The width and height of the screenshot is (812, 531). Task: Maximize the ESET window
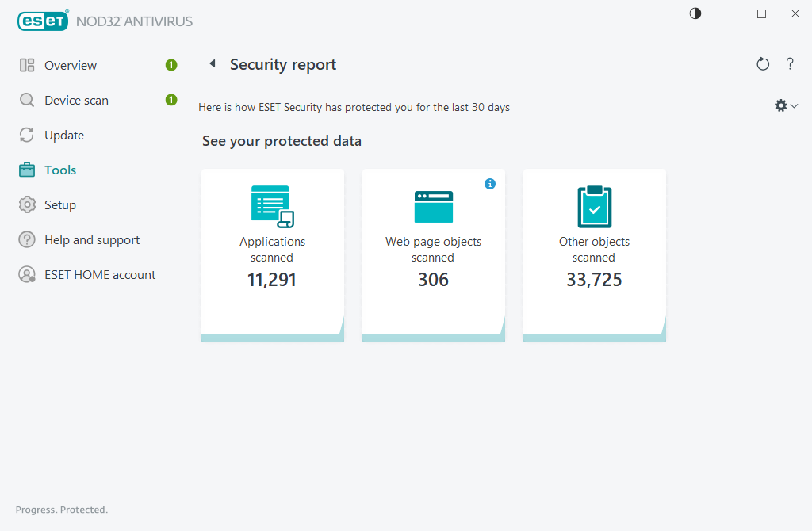762,14
